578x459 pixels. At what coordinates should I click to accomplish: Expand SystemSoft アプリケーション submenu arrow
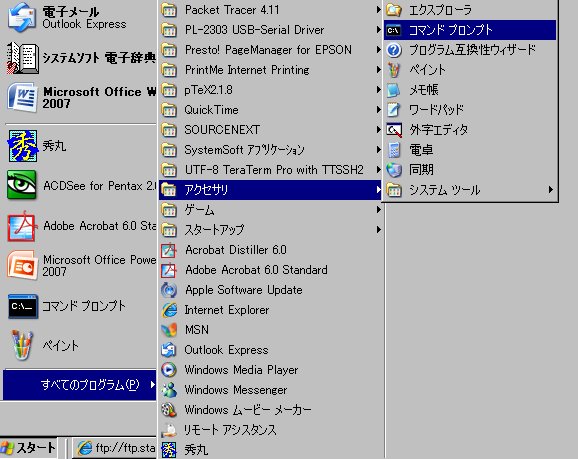(x=378, y=150)
